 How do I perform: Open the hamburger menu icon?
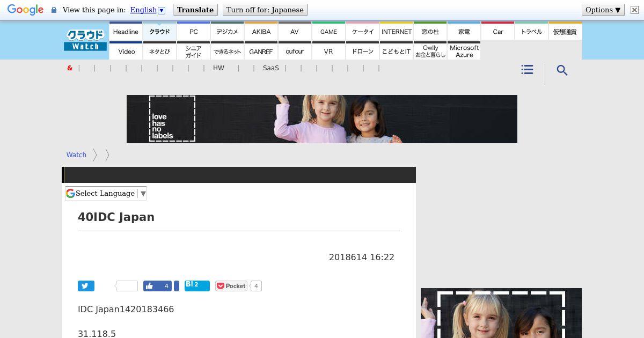point(527,70)
